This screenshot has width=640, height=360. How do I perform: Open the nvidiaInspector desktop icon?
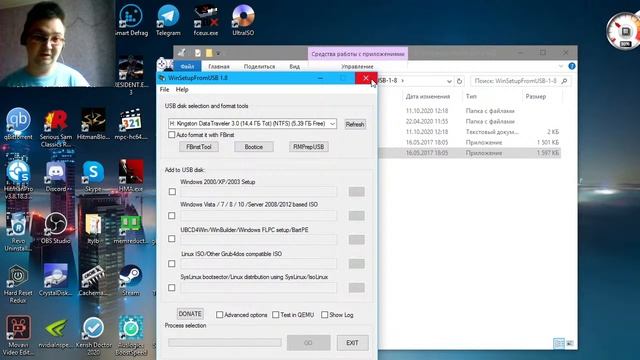coord(56,332)
